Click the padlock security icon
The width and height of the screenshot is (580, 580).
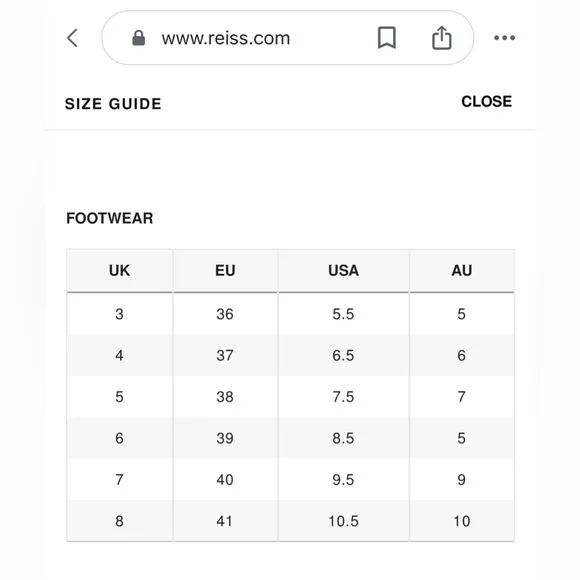[x=139, y=38]
